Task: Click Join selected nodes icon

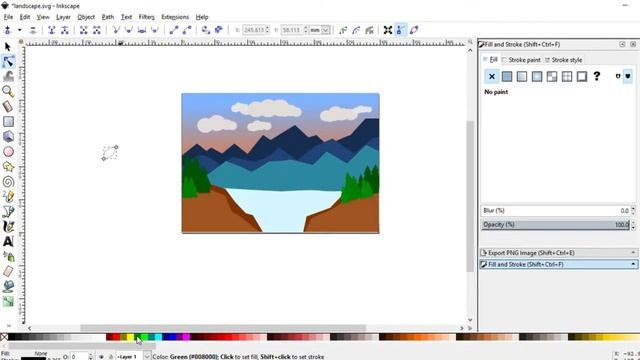Action: pyautogui.click(x=51, y=30)
